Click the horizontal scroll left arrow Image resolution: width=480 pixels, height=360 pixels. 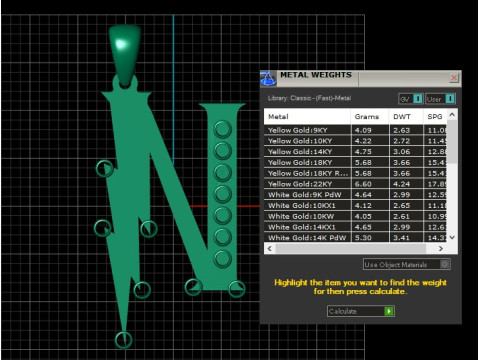click(270, 249)
